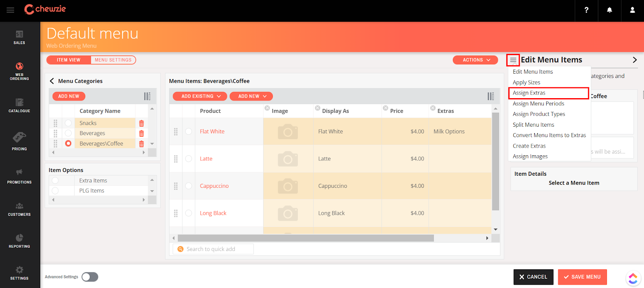Open Settings in sidebar
Viewport: 644px width, 288px height.
point(19,273)
